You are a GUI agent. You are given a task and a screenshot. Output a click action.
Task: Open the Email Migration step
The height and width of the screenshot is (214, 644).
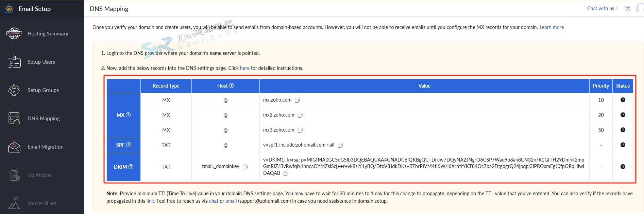coord(46,147)
